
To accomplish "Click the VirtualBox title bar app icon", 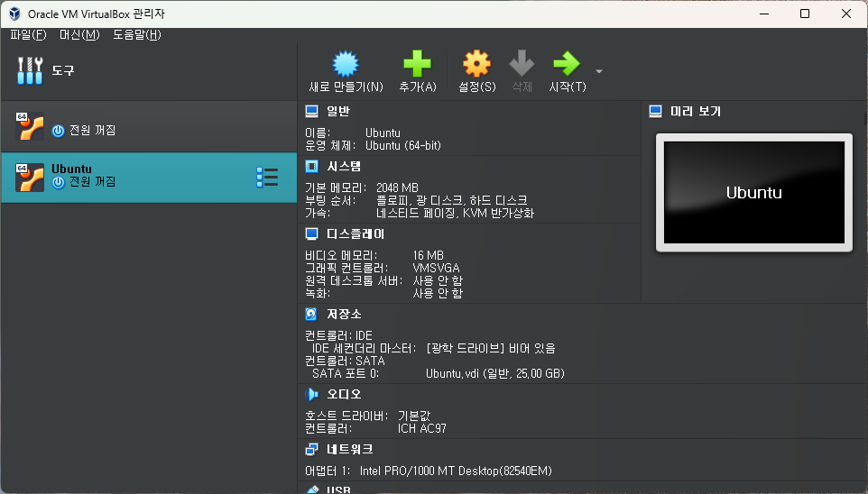I will [15, 14].
